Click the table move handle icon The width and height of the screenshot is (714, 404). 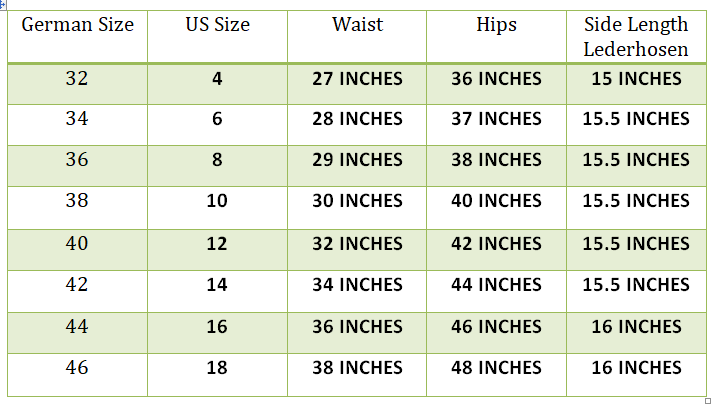pyautogui.click(x=3, y=4)
